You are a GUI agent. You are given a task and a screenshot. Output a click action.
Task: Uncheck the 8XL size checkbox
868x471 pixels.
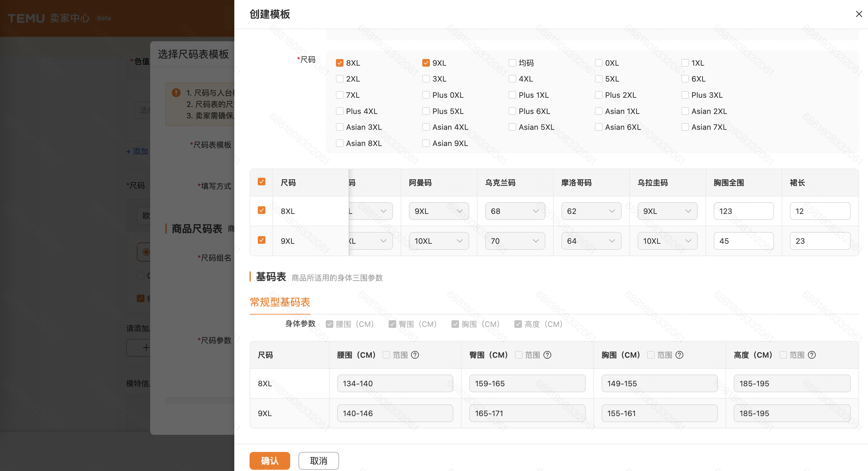pyautogui.click(x=339, y=63)
